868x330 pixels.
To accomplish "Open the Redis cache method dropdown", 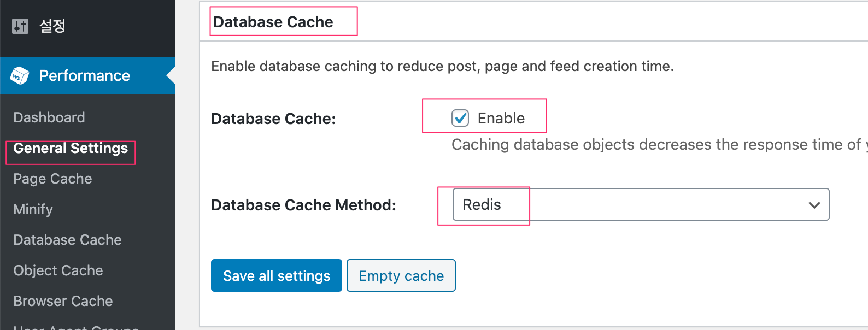I will click(x=640, y=205).
